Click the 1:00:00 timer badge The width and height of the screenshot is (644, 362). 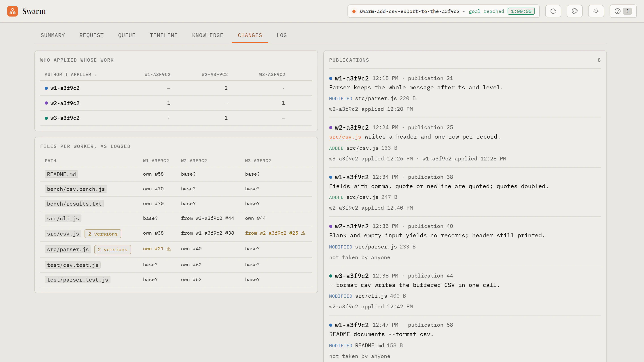coord(521,11)
